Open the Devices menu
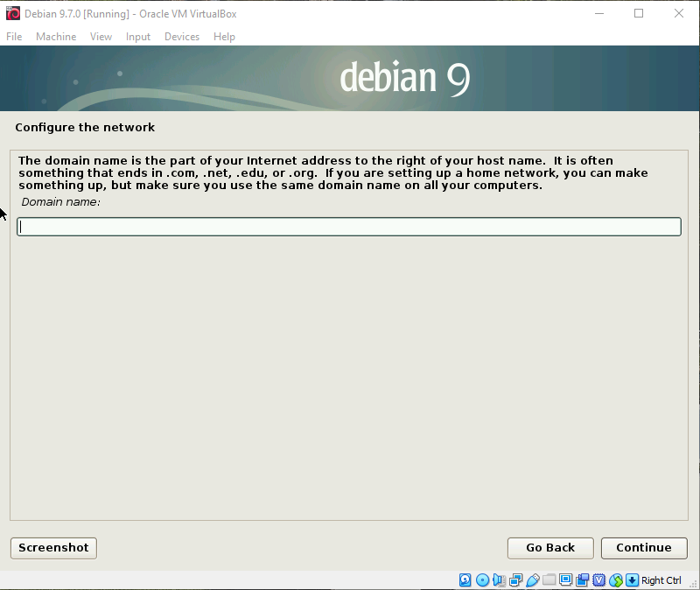 click(182, 37)
